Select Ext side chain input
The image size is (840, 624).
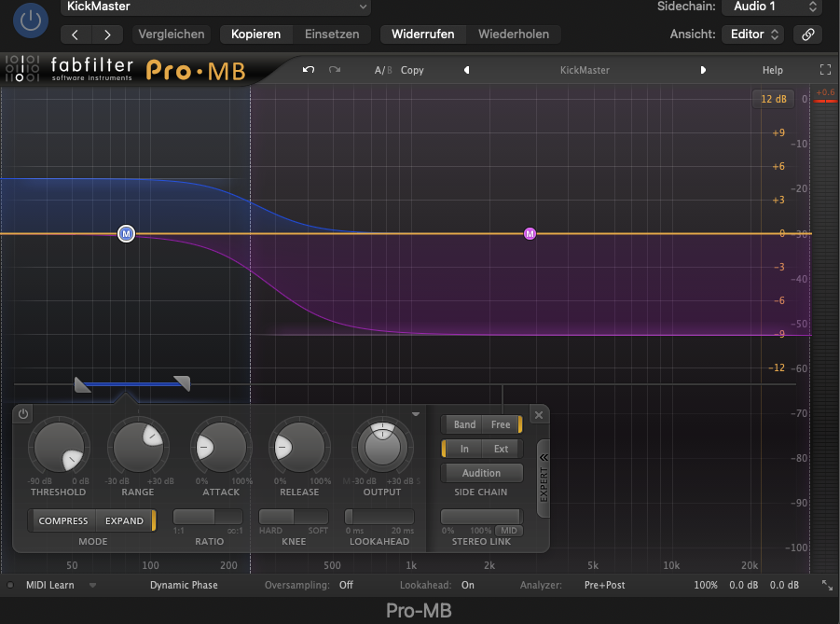(501, 449)
